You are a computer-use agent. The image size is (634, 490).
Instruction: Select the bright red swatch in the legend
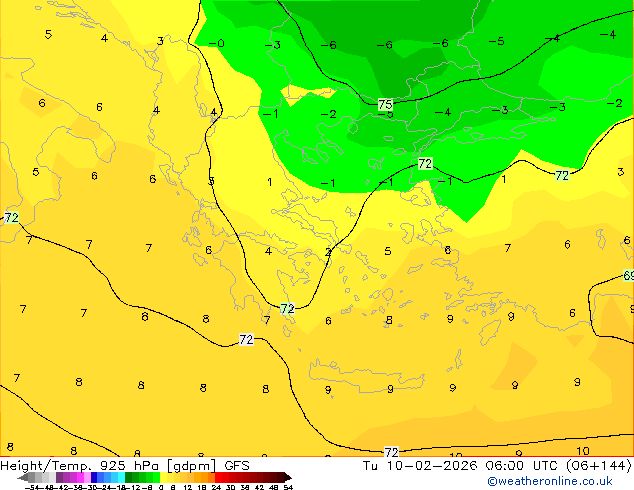tap(218, 477)
